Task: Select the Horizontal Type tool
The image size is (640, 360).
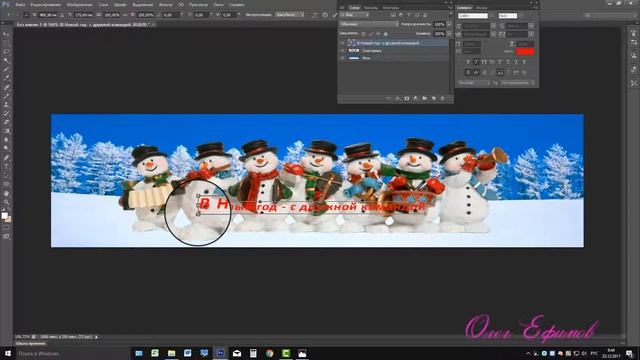Action: click(x=6, y=166)
